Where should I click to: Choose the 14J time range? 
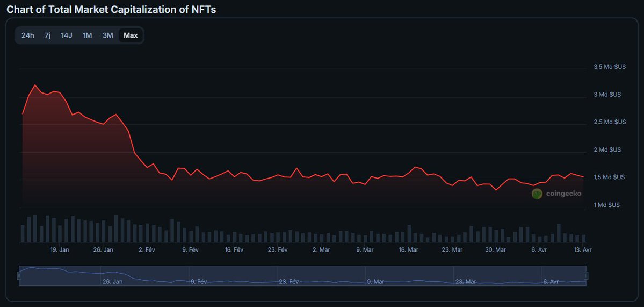point(67,35)
